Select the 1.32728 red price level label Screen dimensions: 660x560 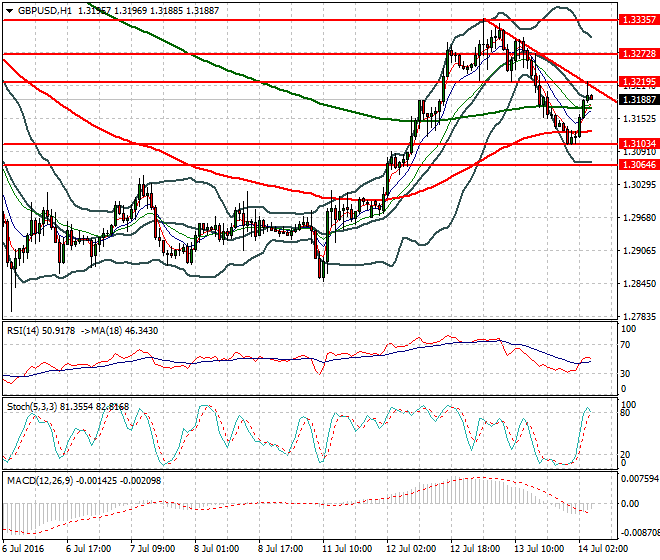coord(639,54)
